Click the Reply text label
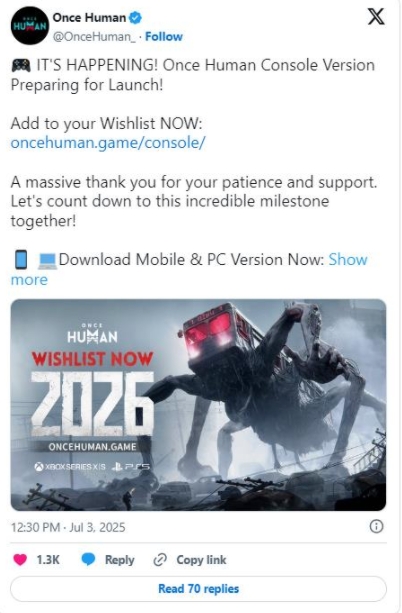402x613 pixels. pyautogui.click(x=120, y=560)
